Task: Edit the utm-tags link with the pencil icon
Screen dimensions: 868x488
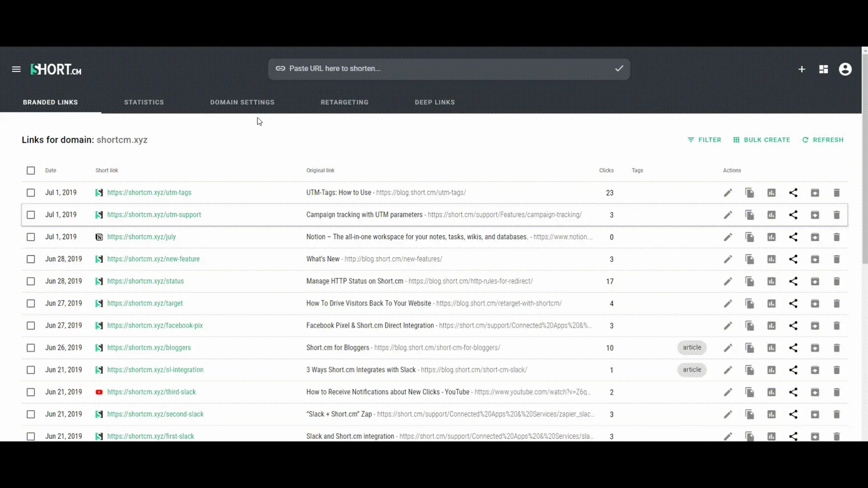Action: click(728, 193)
